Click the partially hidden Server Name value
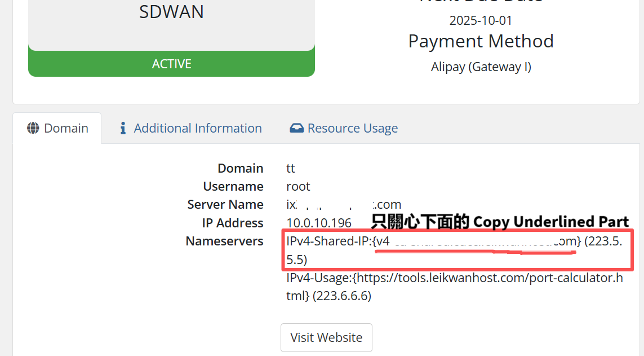The width and height of the screenshot is (644, 356). (344, 204)
